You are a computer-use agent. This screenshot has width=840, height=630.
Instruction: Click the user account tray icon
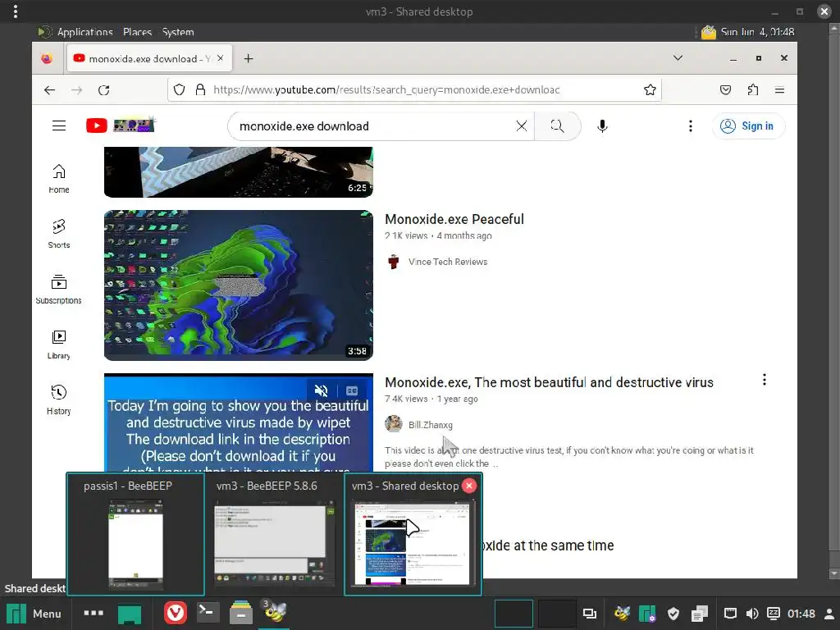point(829,614)
